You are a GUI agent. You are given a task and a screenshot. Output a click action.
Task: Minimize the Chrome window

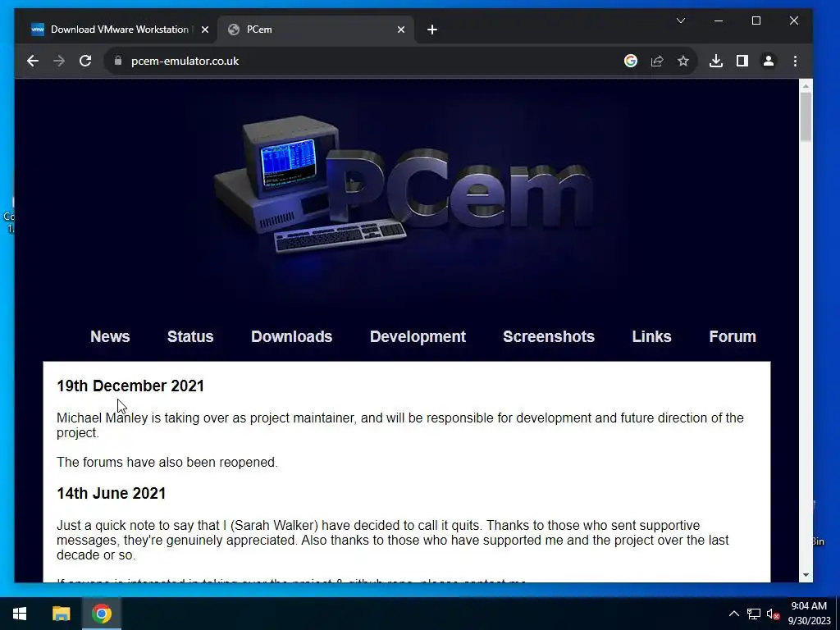pos(719,21)
